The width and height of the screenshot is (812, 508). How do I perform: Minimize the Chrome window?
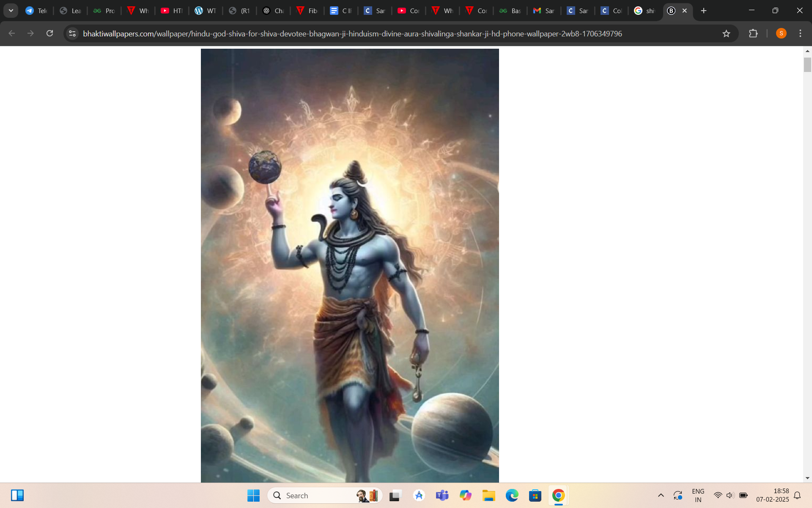(752, 11)
